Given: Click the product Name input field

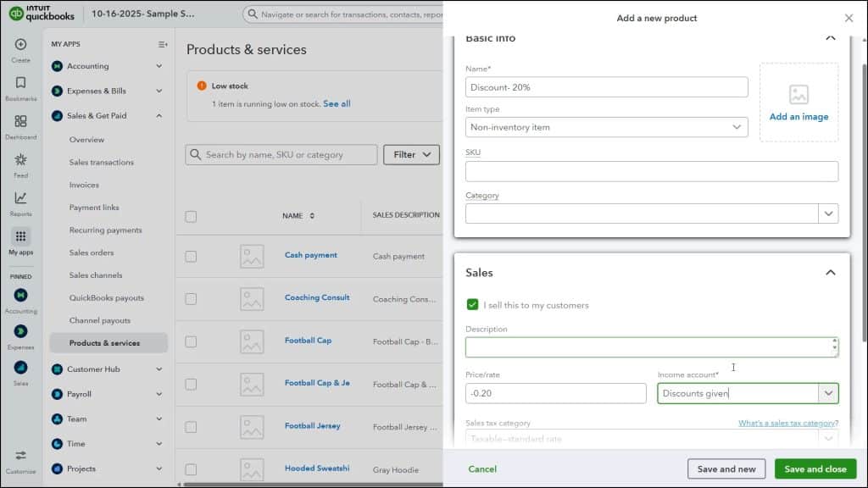Looking at the screenshot, I should click(606, 86).
